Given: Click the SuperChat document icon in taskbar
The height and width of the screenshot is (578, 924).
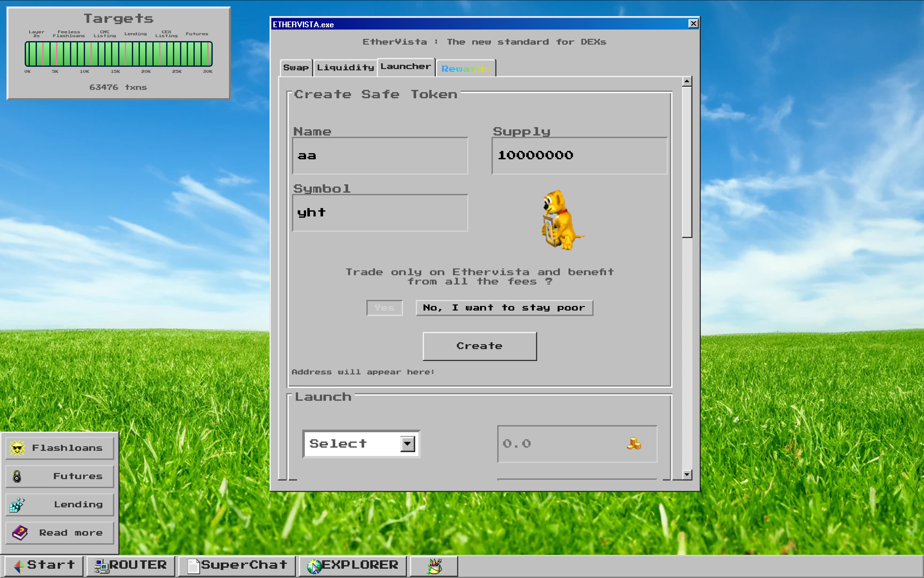Looking at the screenshot, I should [x=193, y=566].
